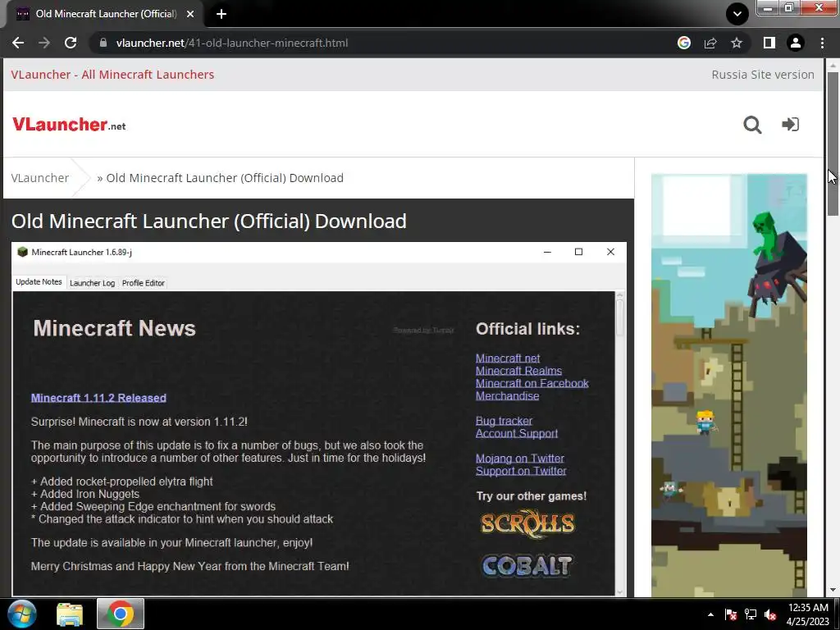Screen dimensions: 840x630
Task: Click the VLauncher breadcrumb link
Action: (40, 178)
